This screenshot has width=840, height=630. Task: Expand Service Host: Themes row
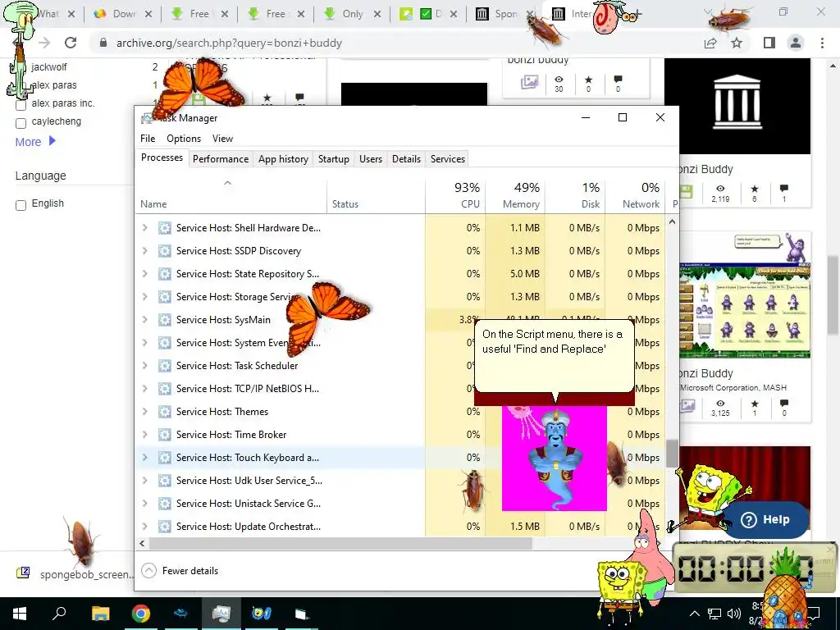(x=144, y=412)
